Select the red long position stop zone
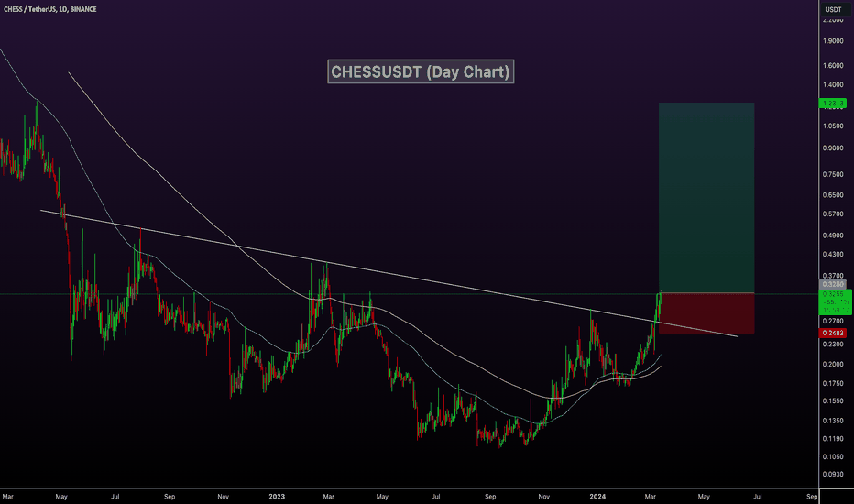The image size is (854, 504). (x=706, y=313)
